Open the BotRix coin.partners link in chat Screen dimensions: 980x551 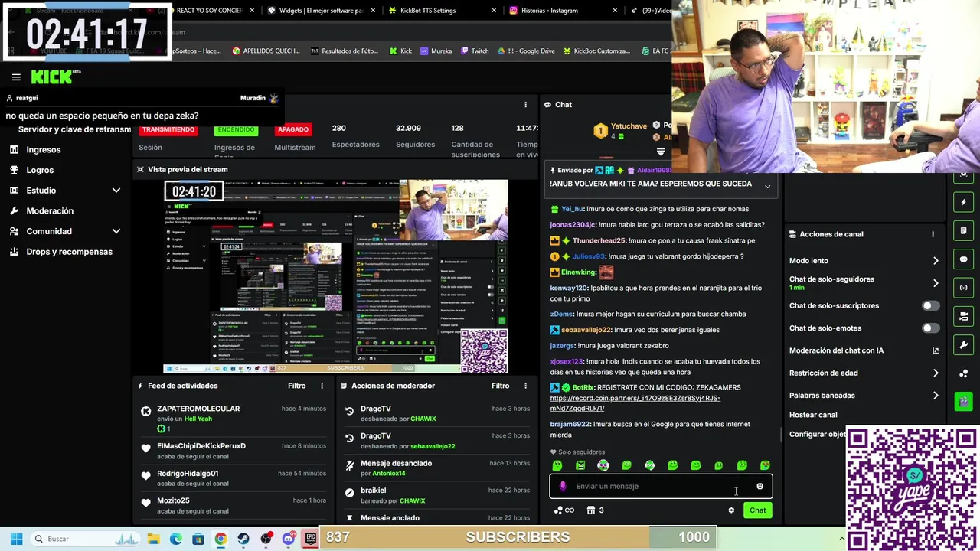tap(635, 403)
